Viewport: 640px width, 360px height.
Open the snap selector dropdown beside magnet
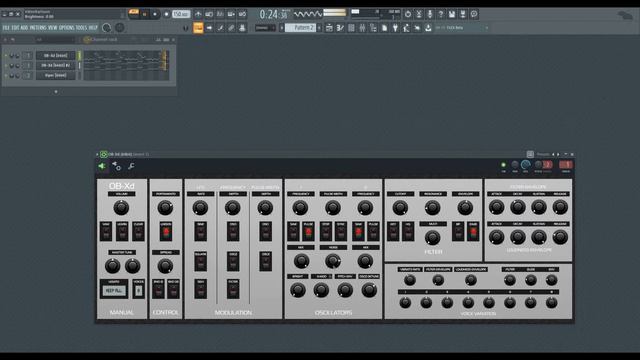[x=265, y=28]
